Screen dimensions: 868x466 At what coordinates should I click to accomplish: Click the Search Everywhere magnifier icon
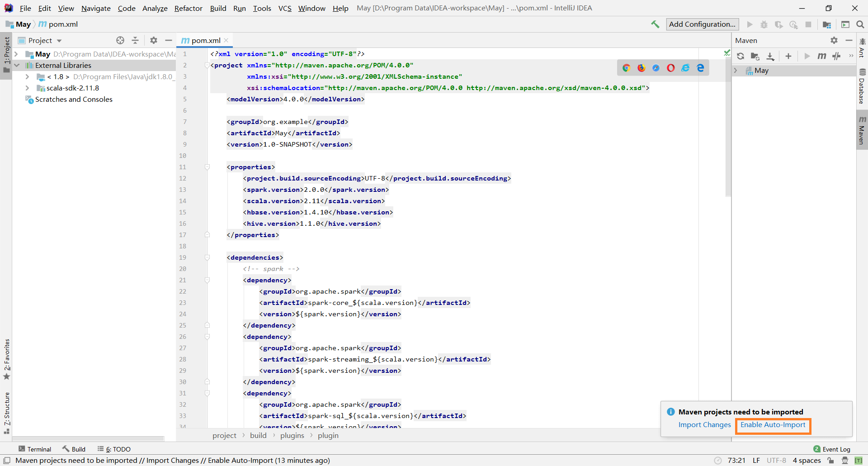[x=860, y=24]
